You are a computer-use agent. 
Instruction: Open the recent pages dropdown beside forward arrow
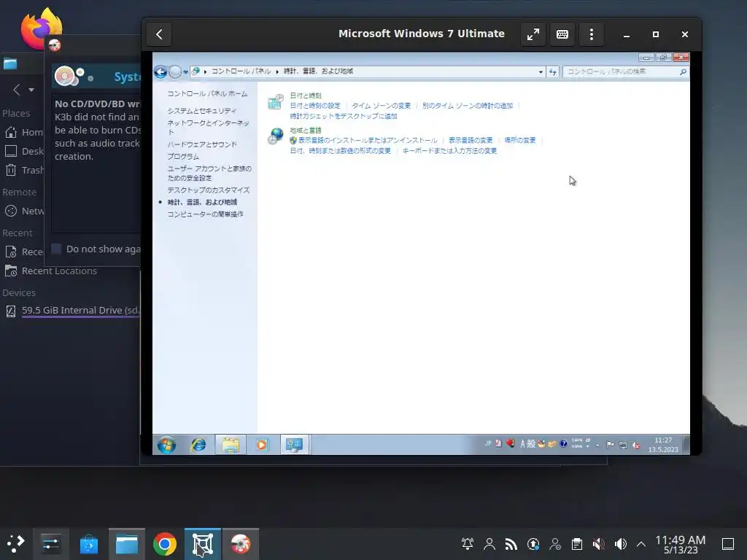(186, 72)
